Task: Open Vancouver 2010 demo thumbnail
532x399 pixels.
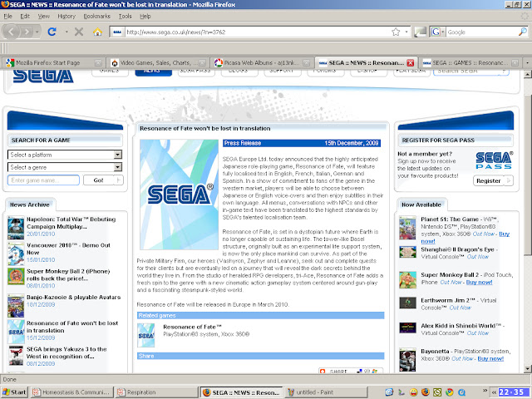Action: (x=16, y=254)
